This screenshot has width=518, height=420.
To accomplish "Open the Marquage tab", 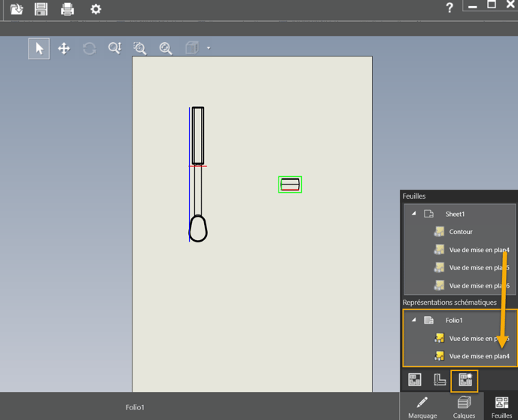I will point(422,407).
